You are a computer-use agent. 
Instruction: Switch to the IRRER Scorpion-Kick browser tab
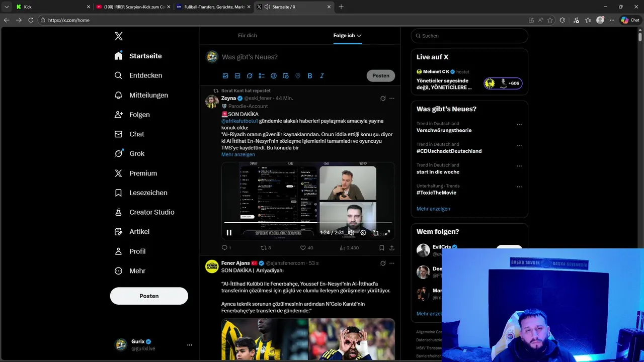click(x=133, y=7)
